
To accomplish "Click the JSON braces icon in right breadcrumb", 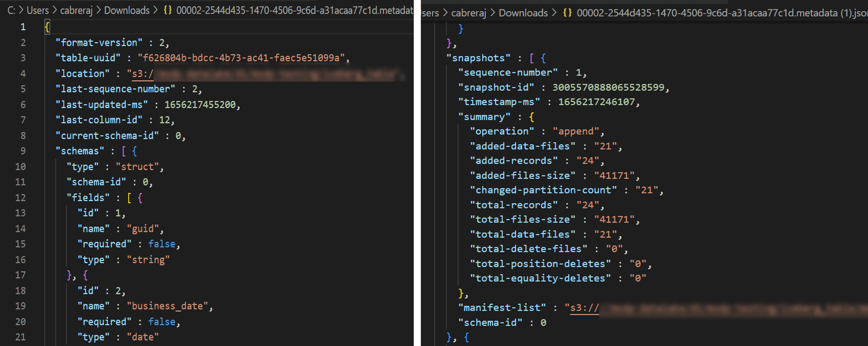I will tap(567, 13).
